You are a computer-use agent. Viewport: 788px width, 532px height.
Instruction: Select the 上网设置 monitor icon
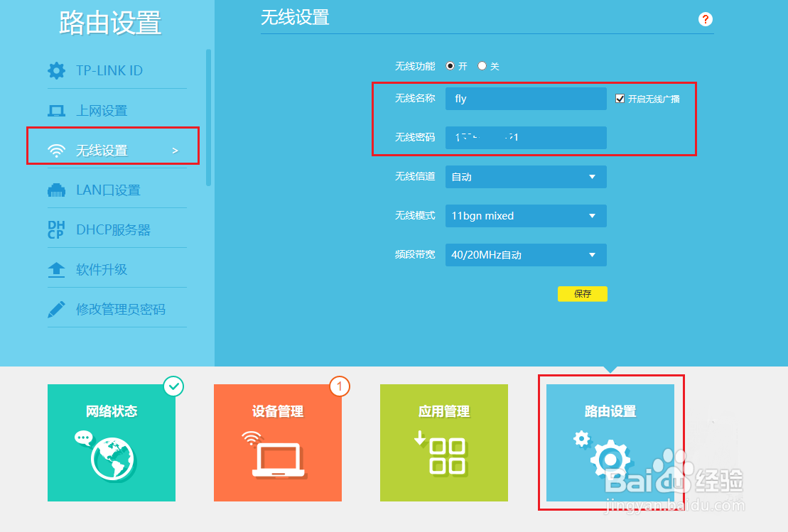(x=57, y=110)
